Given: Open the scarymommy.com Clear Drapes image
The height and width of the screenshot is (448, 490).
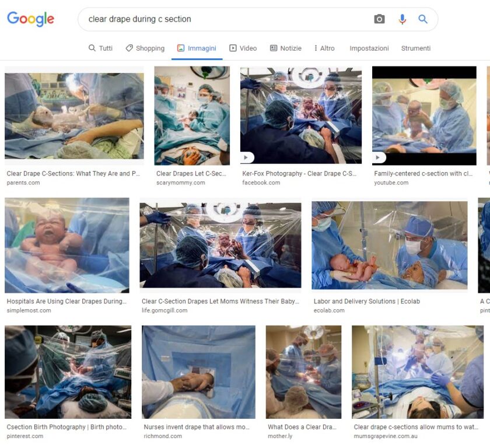Looking at the screenshot, I should pos(192,116).
